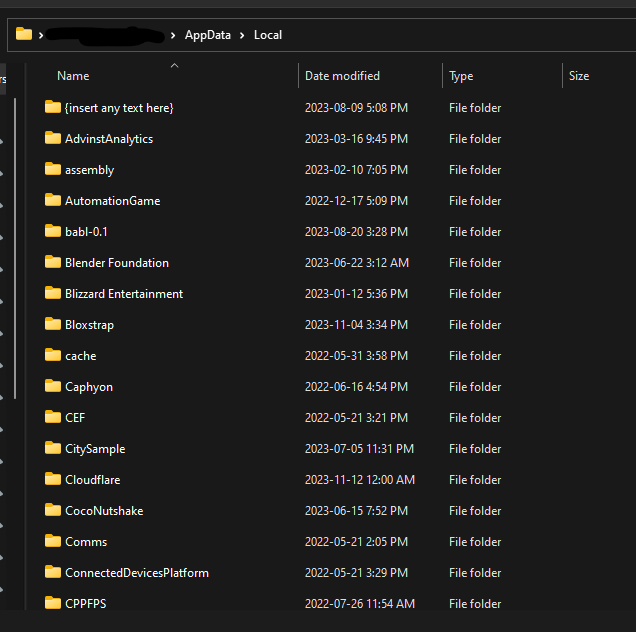Click the Cloudflare folder name

pyautogui.click(x=93, y=480)
